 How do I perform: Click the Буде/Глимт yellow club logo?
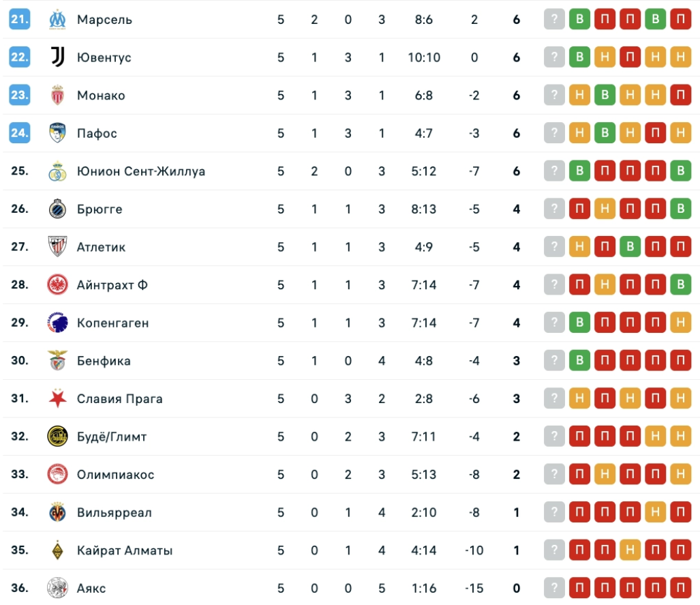pyautogui.click(x=57, y=437)
